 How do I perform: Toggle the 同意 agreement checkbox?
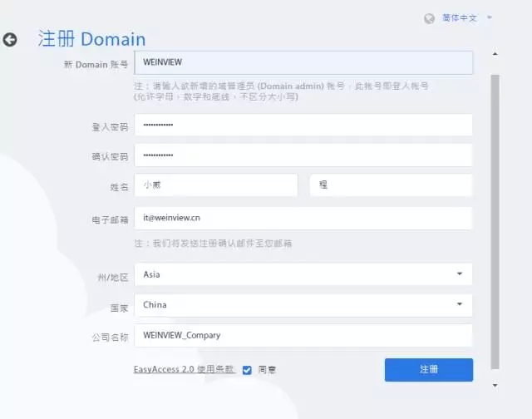247,370
